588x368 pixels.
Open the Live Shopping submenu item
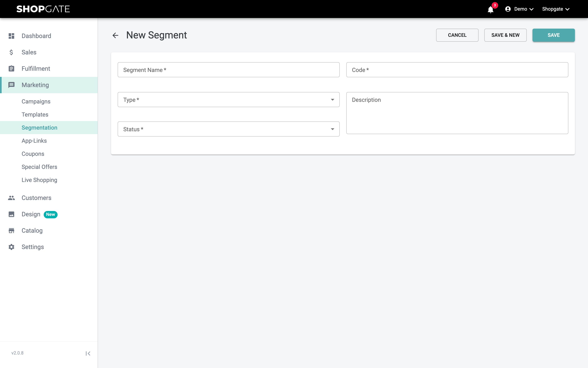click(x=49, y=180)
